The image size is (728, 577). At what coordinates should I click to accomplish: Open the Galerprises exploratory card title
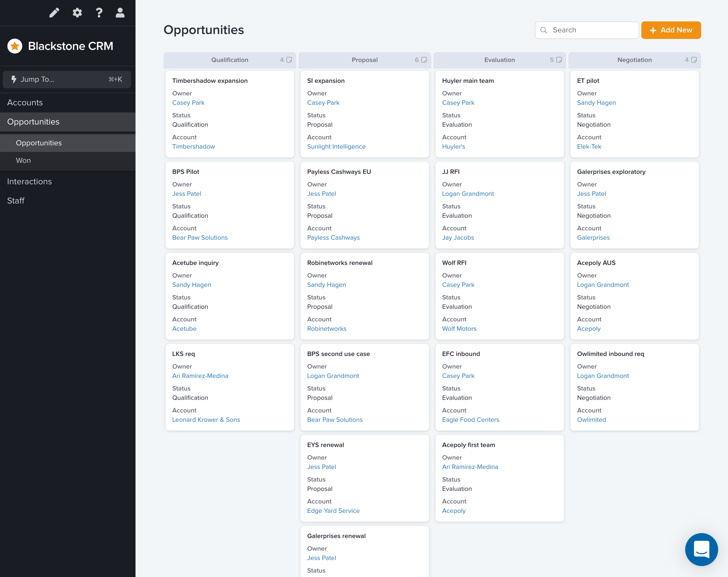coord(611,172)
